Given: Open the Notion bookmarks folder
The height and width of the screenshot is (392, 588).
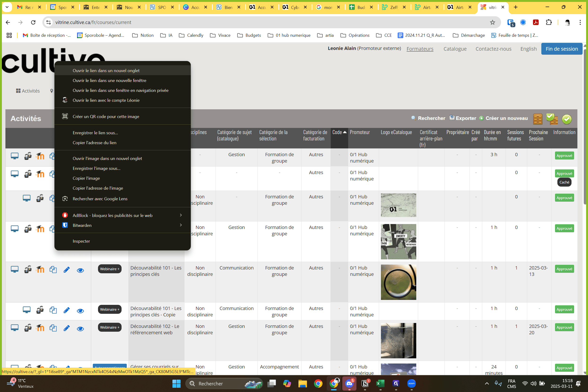Looking at the screenshot, I should (x=143, y=35).
